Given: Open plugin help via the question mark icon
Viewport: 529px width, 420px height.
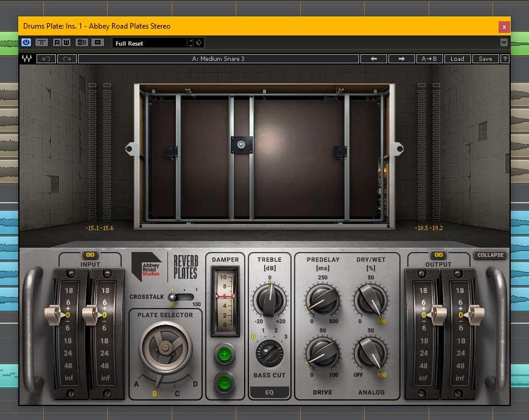Looking at the screenshot, I should coord(505,58).
